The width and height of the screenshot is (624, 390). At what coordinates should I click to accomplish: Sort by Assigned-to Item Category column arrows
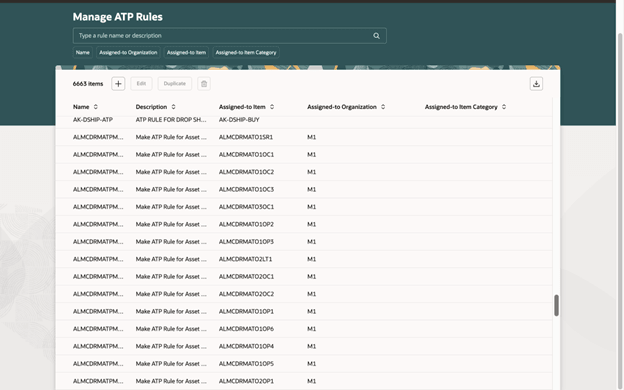[504, 107]
